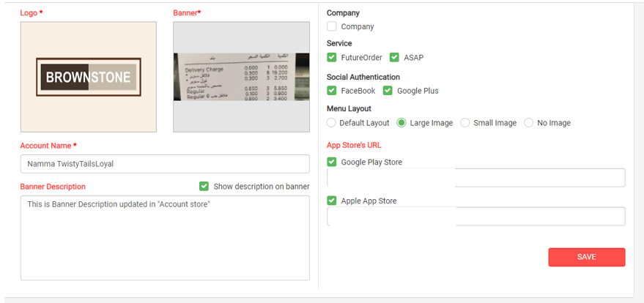Click the red SAVE button
The height and width of the screenshot is (303, 644).
point(587,257)
